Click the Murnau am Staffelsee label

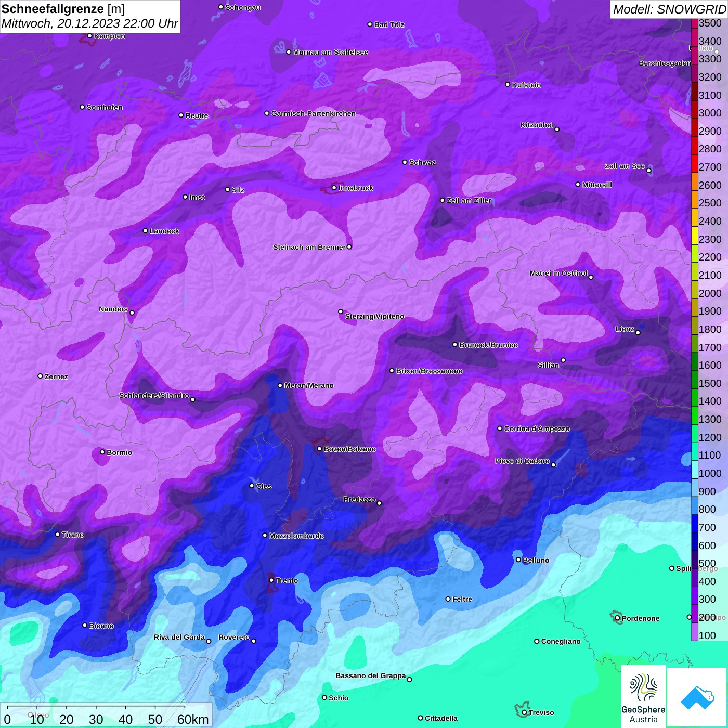point(330,52)
